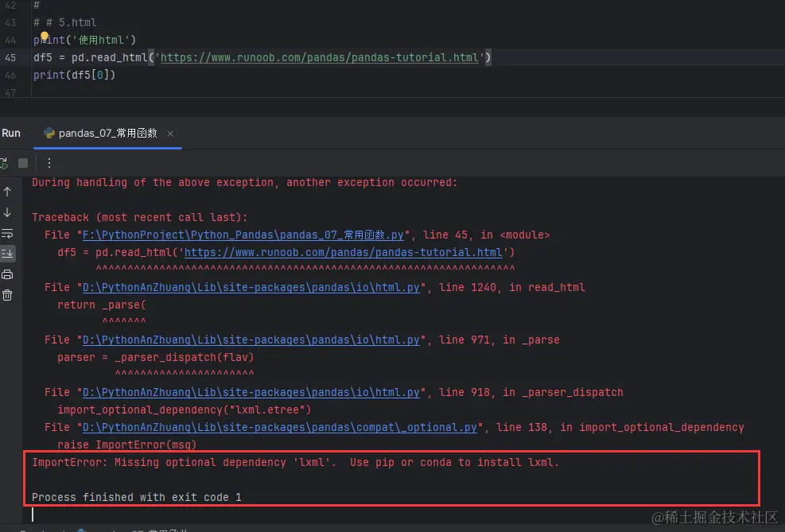Toggle scroll to end of output
The height and width of the screenshot is (532, 785).
pyautogui.click(x=7, y=254)
